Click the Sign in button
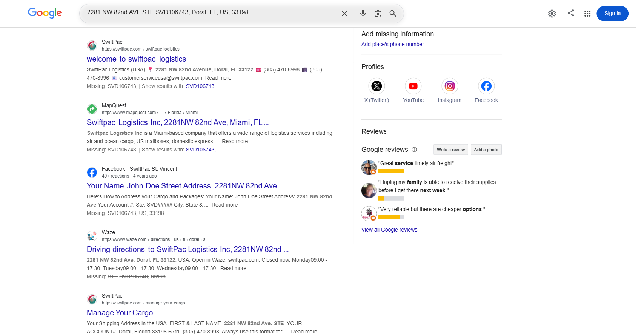Viewport: 644px width, 335px height. [612, 14]
